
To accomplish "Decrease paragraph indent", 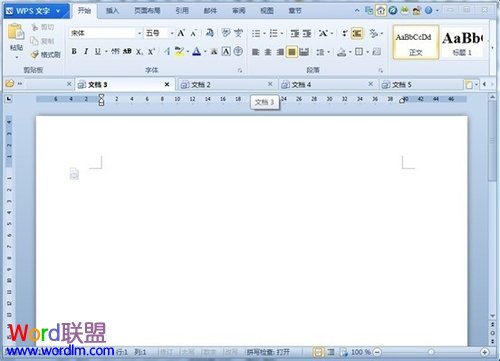I will pyautogui.click(x=294, y=33).
